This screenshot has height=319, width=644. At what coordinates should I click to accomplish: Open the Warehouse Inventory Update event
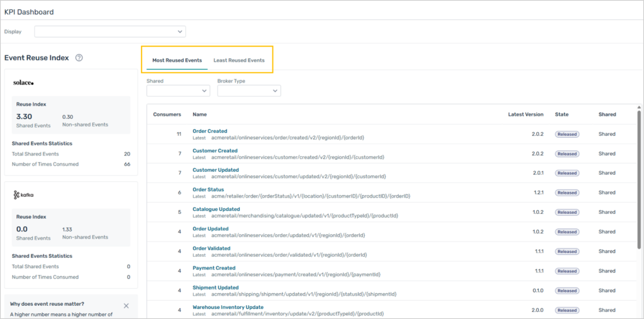click(x=228, y=307)
